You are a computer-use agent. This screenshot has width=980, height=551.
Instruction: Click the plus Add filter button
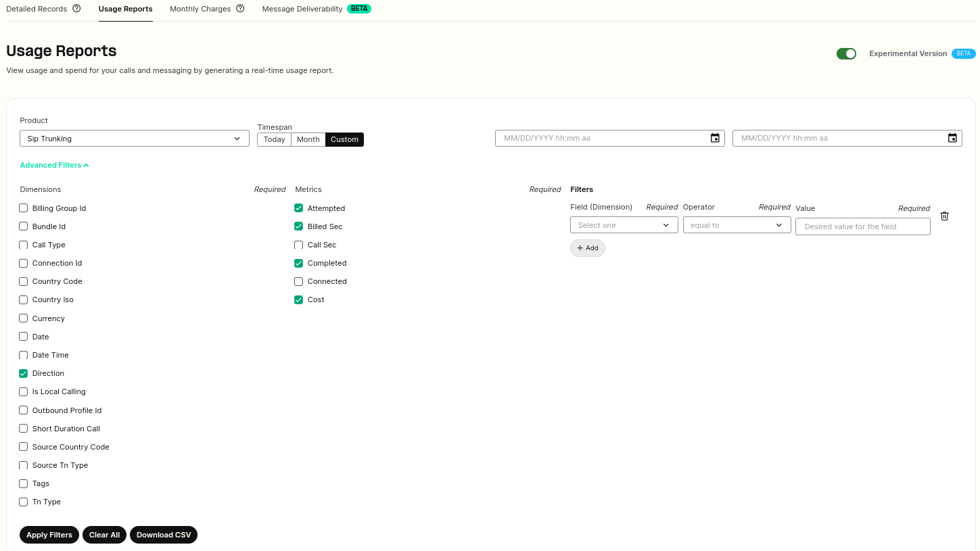(x=588, y=248)
